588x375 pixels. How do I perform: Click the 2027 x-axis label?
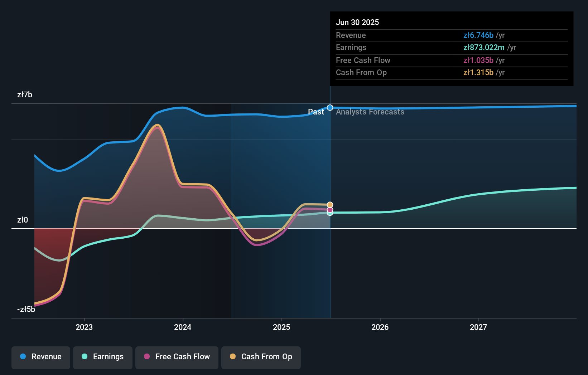pyautogui.click(x=478, y=327)
